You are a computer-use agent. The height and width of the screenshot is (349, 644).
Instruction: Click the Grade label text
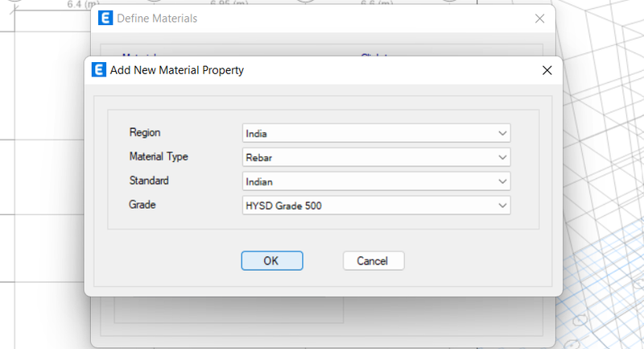coord(142,205)
